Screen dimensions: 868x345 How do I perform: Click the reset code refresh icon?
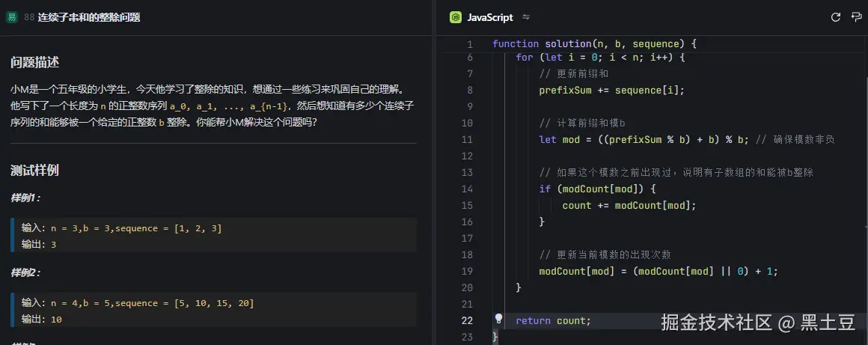tap(836, 17)
